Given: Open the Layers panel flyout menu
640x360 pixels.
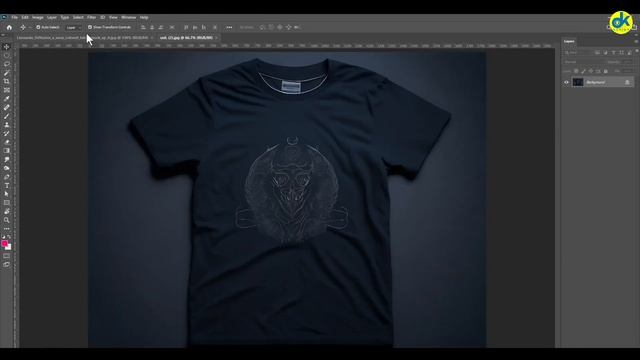Looking at the screenshot, I should 636,41.
